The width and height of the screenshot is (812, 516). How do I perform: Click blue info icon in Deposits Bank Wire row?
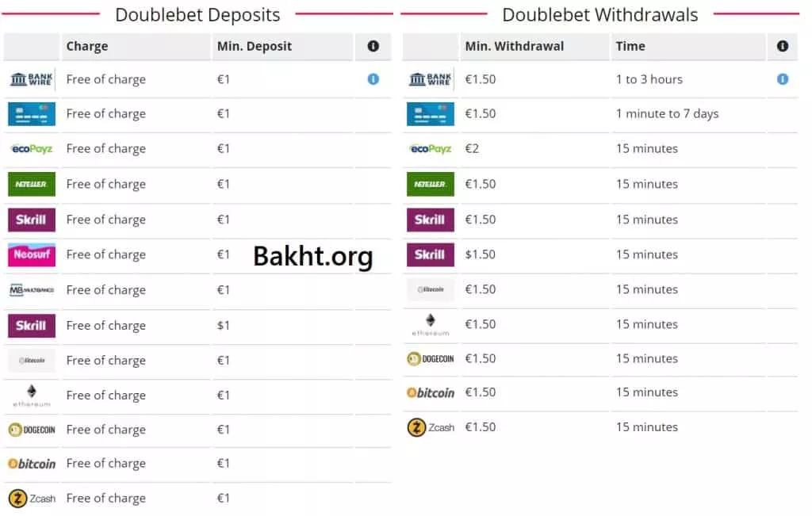coord(373,79)
